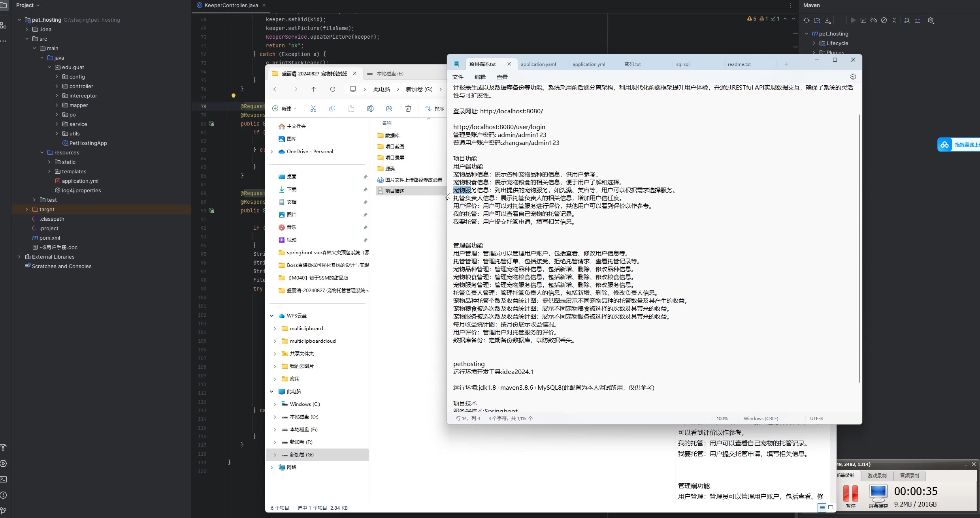Switch to application.yaml Notepad tab

[x=538, y=64]
